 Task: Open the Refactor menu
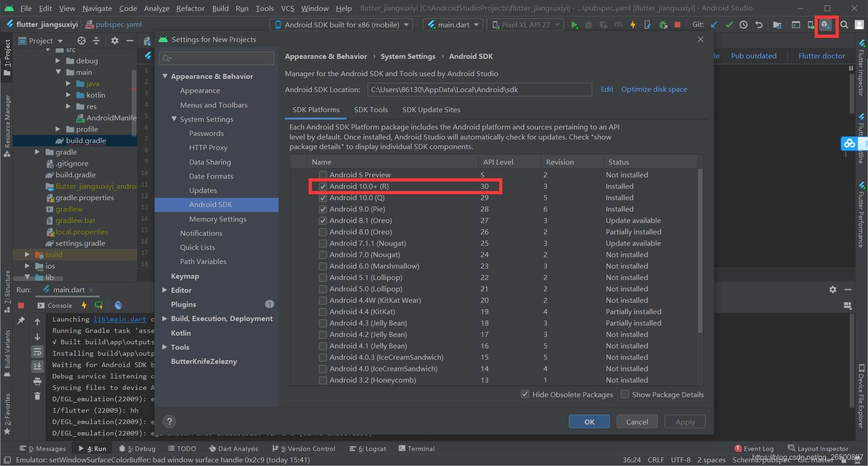(x=190, y=8)
